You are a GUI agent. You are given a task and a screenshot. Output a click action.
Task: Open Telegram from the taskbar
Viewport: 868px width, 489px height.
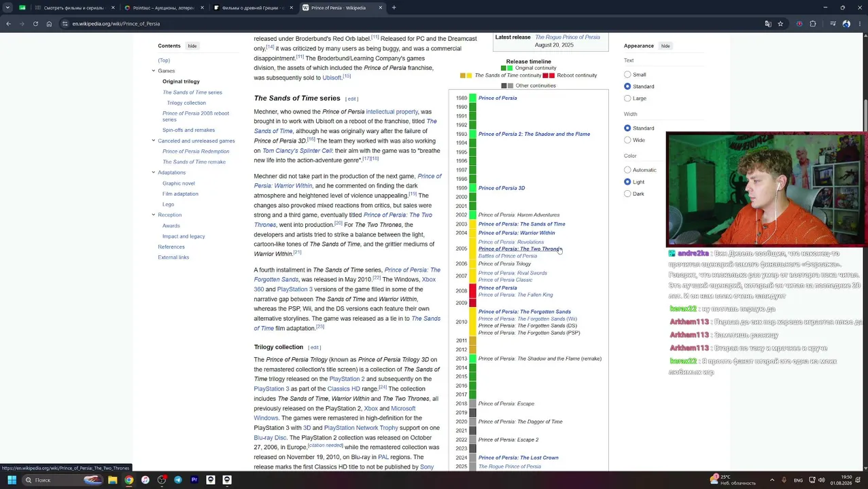point(177,479)
